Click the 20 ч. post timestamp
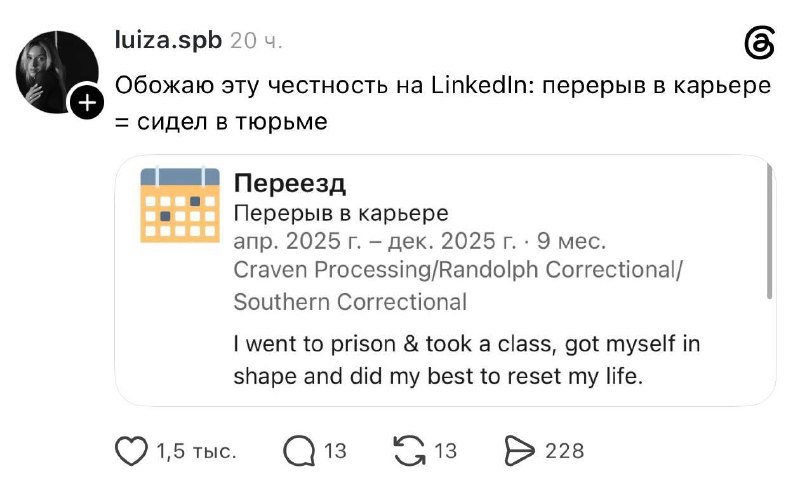The width and height of the screenshot is (800, 483). point(256,41)
